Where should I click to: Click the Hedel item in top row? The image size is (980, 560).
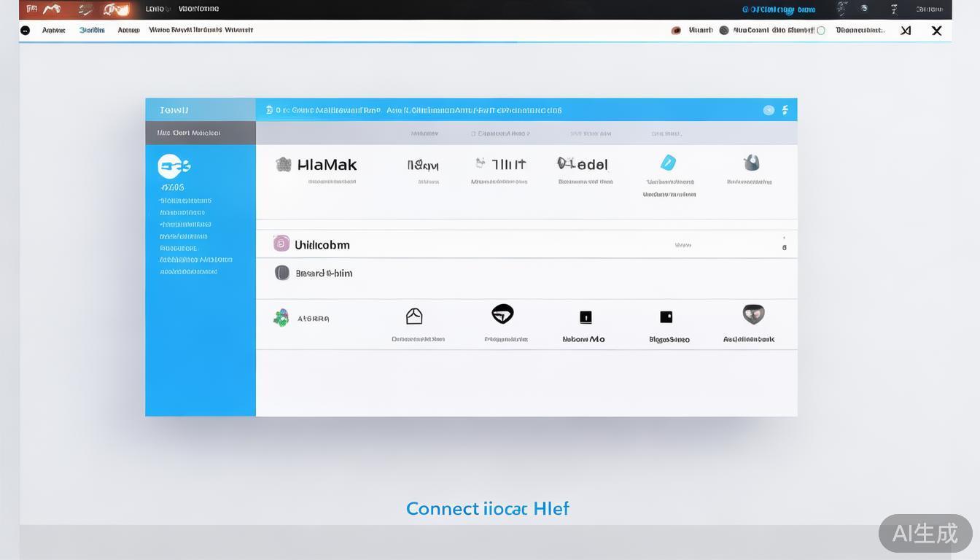tap(583, 165)
